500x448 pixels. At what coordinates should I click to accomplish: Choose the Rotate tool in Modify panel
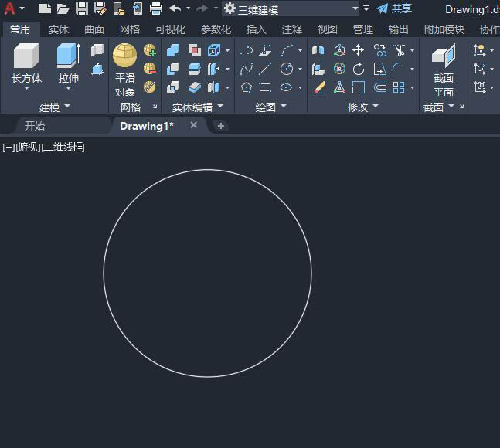[x=358, y=69]
